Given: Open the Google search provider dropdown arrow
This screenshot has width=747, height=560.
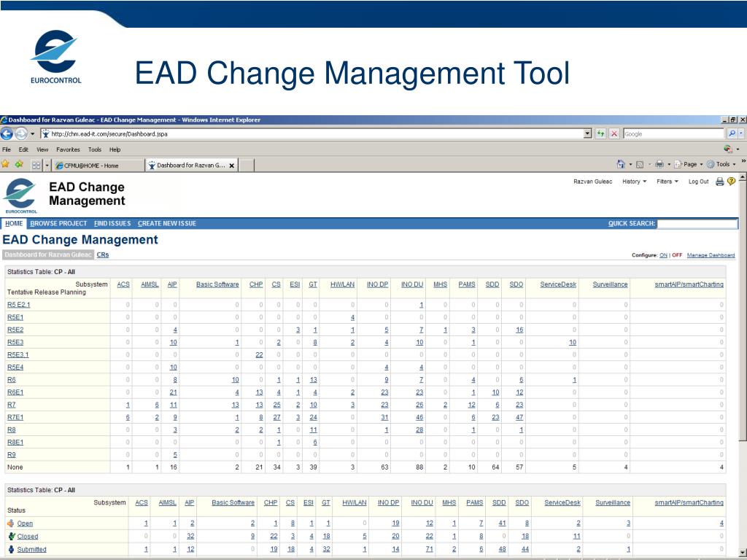Looking at the screenshot, I should pyautogui.click(x=741, y=134).
